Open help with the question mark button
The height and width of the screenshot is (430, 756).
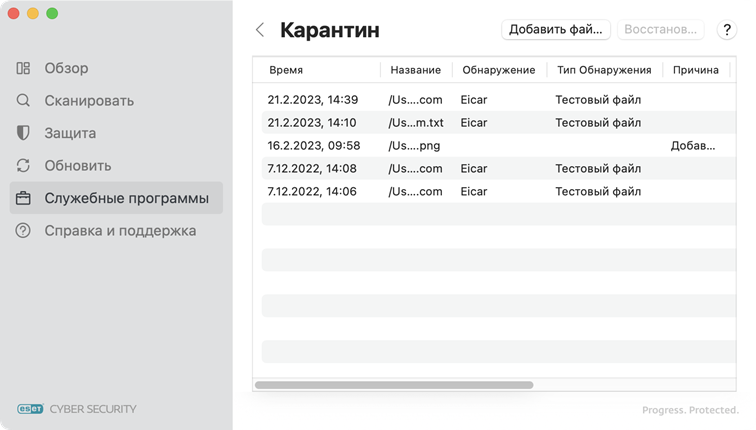tap(727, 30)
